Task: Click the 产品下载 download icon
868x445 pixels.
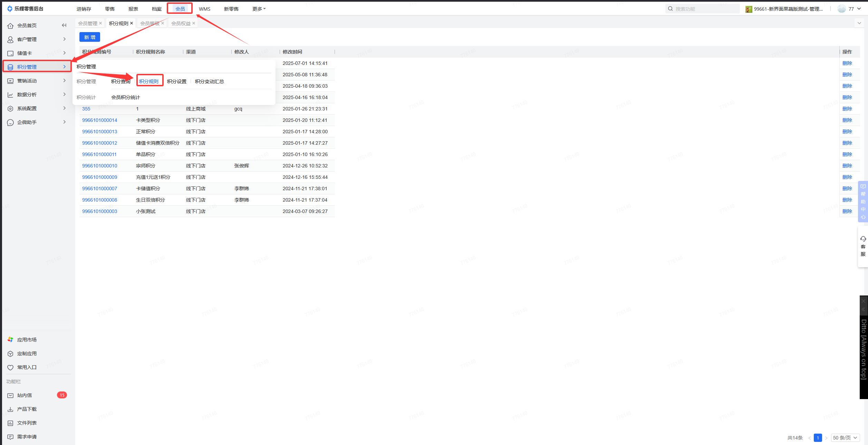Action: 10,409
